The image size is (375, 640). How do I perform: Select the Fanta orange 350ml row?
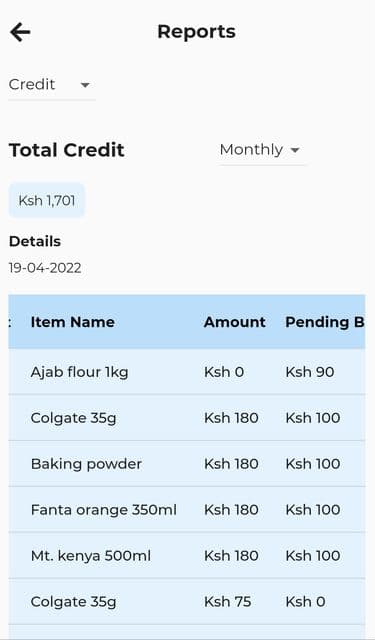(x=187, y=509)
